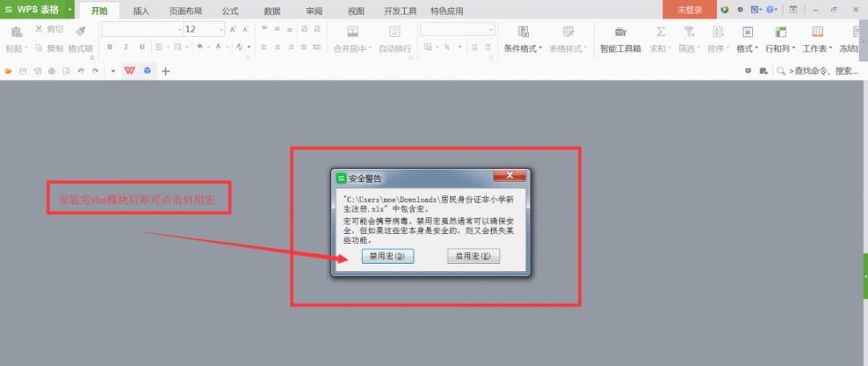Screen dimensions: 868x366
Task: Click the save icon in quick toolbar
Action: click(23, 71)
